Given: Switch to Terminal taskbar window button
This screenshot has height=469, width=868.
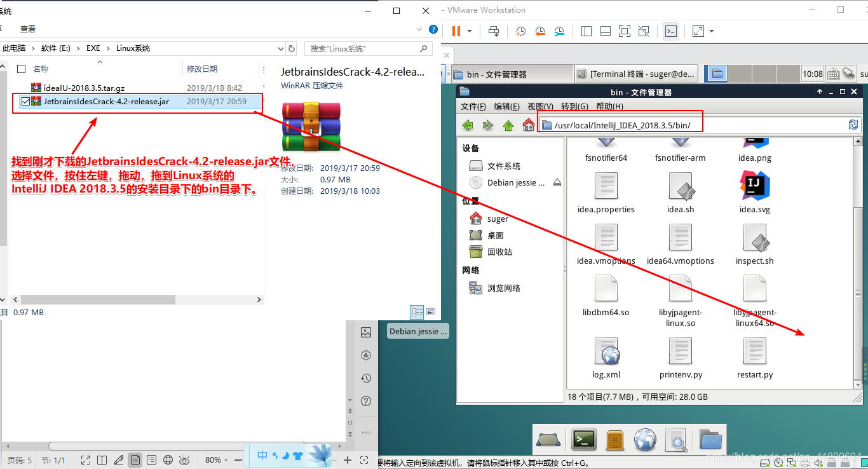Looking at the screenshot, I should pyautogui.click(x=636, y=74).
